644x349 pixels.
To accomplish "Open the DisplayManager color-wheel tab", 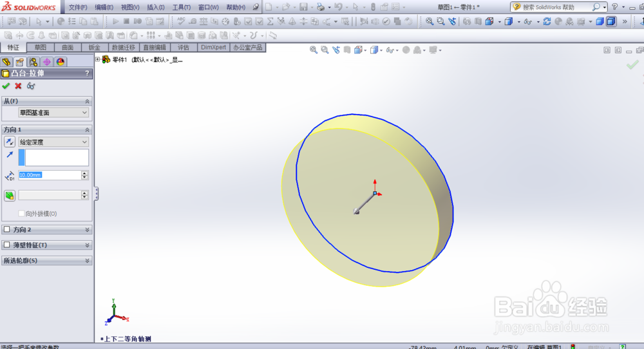I will (61, 62).
